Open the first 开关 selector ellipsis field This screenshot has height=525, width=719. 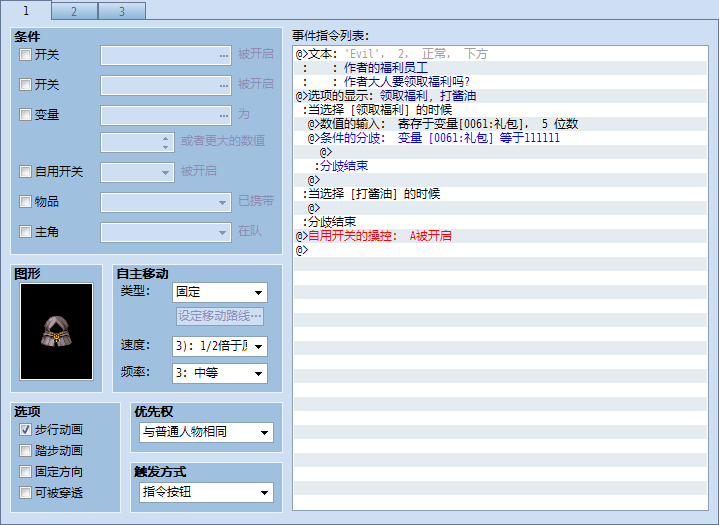pos(166,55)
